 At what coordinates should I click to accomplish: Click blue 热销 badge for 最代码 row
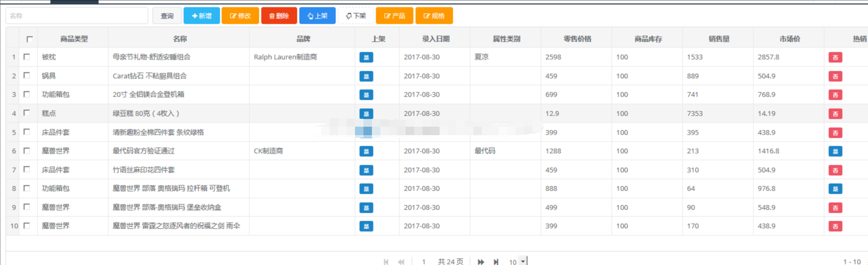[x=835, y=151]
